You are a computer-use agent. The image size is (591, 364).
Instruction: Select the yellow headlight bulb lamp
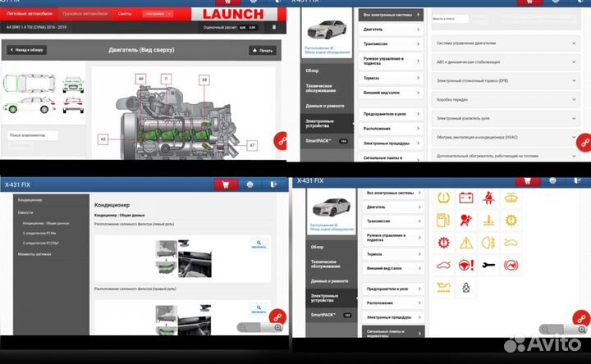(x=488, y=243)
